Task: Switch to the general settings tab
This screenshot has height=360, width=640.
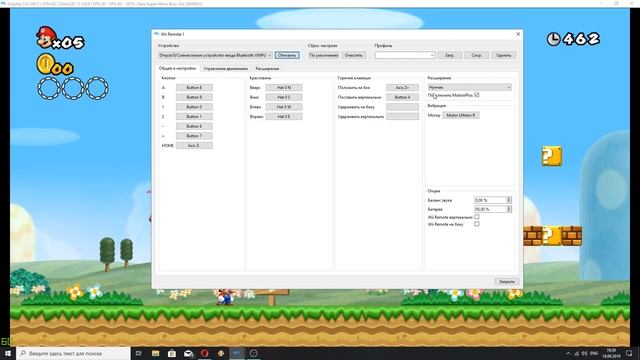Action: 177,69
